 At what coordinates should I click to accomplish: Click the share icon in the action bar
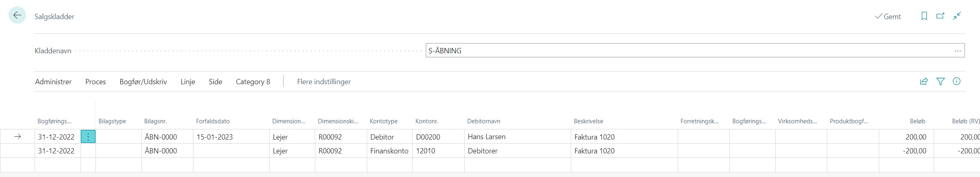click(x=924, y=81)
